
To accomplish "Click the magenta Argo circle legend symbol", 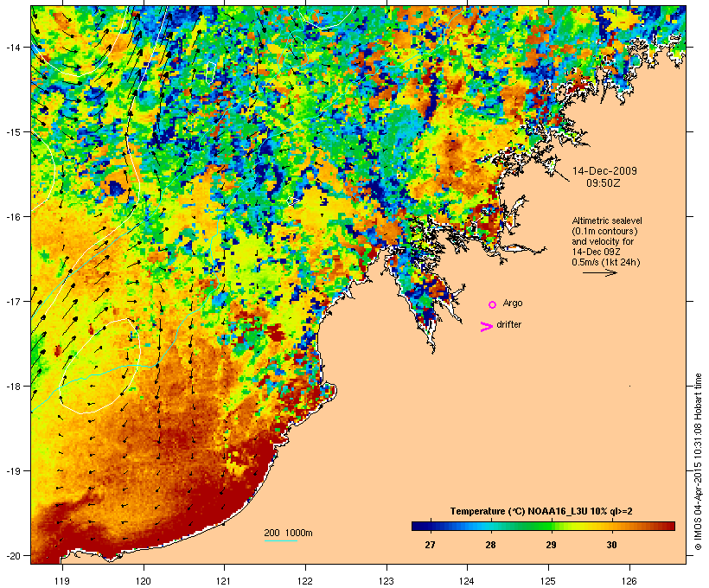I will 492,304.
